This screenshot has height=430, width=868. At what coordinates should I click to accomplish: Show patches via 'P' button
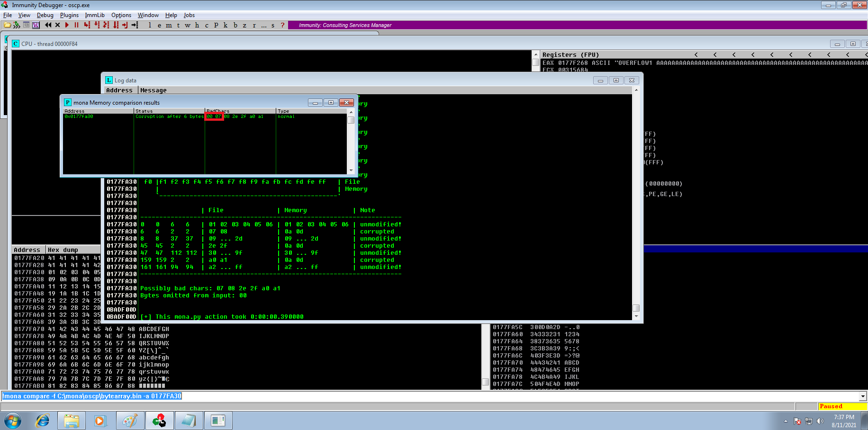[x=216, y=25]
